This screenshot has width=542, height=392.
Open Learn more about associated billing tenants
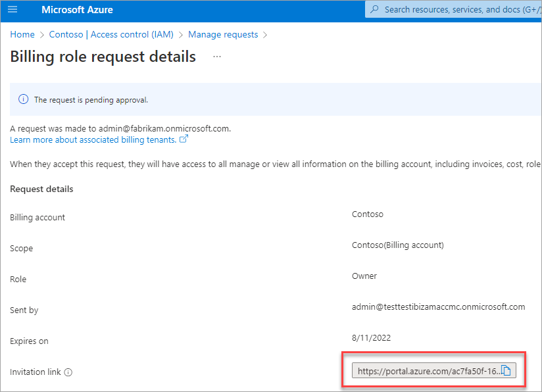point(93,139)
